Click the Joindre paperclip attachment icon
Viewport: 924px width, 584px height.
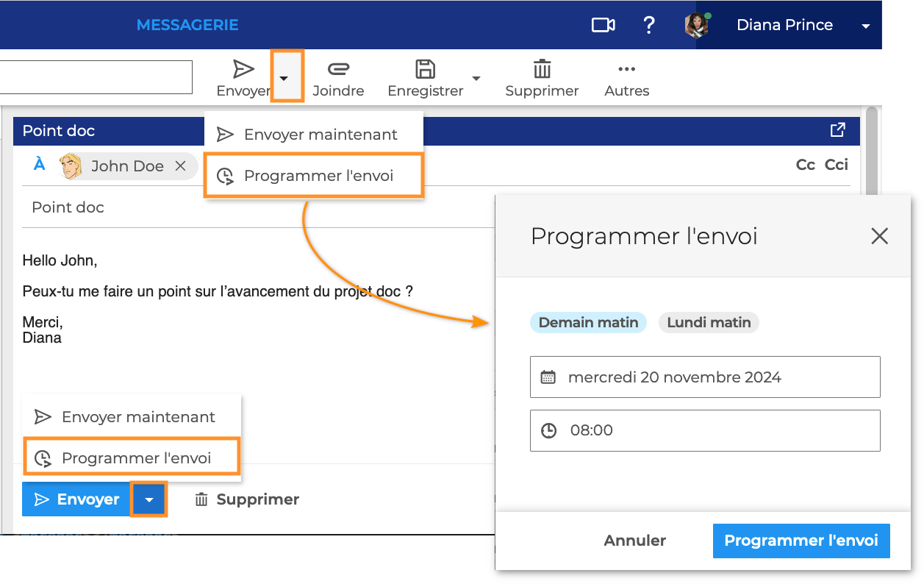pos(338,69)
